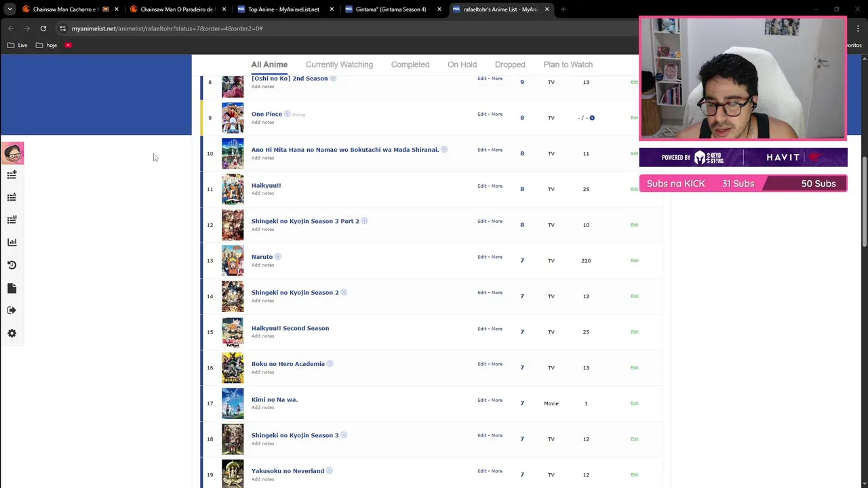Click tags icon beside Shingeki no Kyojin Season 3 Part 2
The width and height of the screenshot is (868, 488).
tap(364, 221)
